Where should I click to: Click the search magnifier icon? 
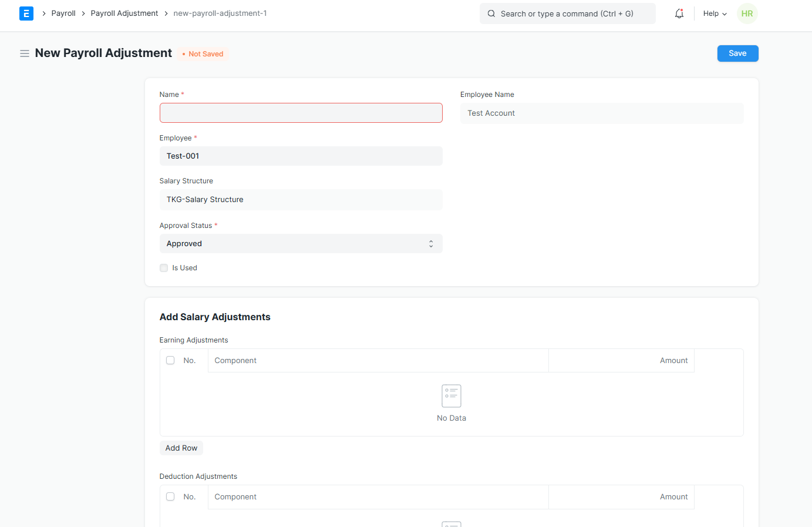click(x=491, y=14)
